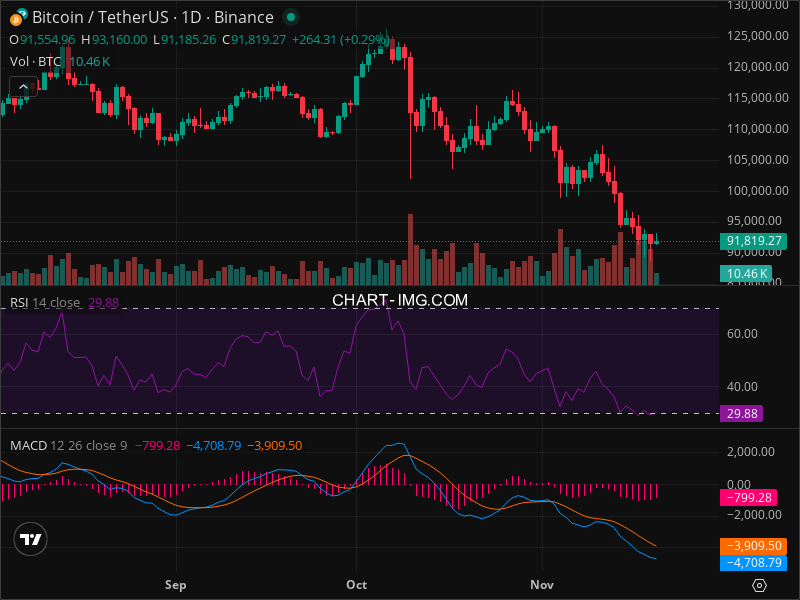This screenshot has width=800, height=600.
Task: Click the RSI 60.00 scale label
Action: (743, 334)
